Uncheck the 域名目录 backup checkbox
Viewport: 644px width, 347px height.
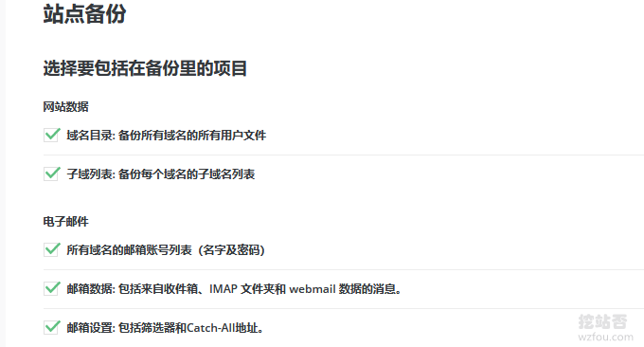(x=51, y=136)
